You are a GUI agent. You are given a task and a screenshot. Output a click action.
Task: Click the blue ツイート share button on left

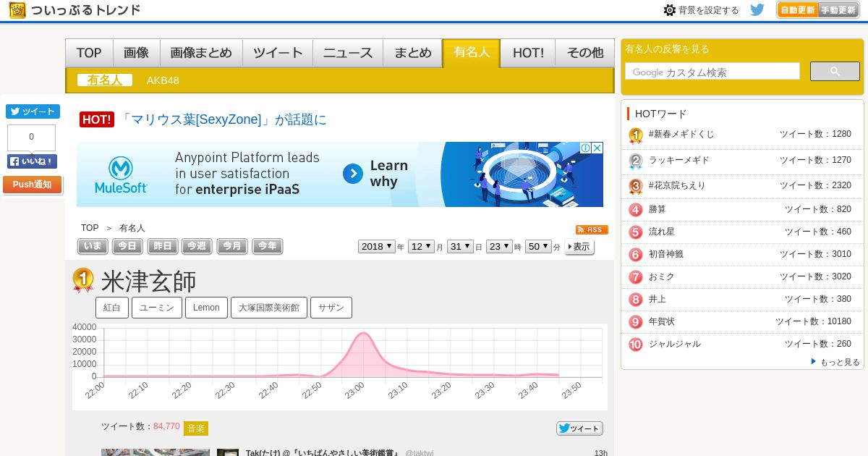pyautogui.click(x=33, y=111)
